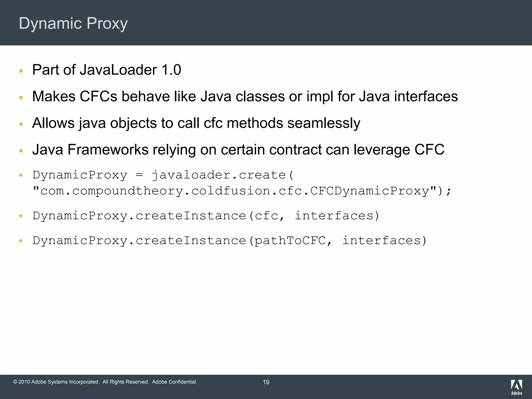The width and height of the screenshot is (532, 399).
Task: Click the bullet about CFCs behaving like Java classes
Action: [x=245, y=96]
